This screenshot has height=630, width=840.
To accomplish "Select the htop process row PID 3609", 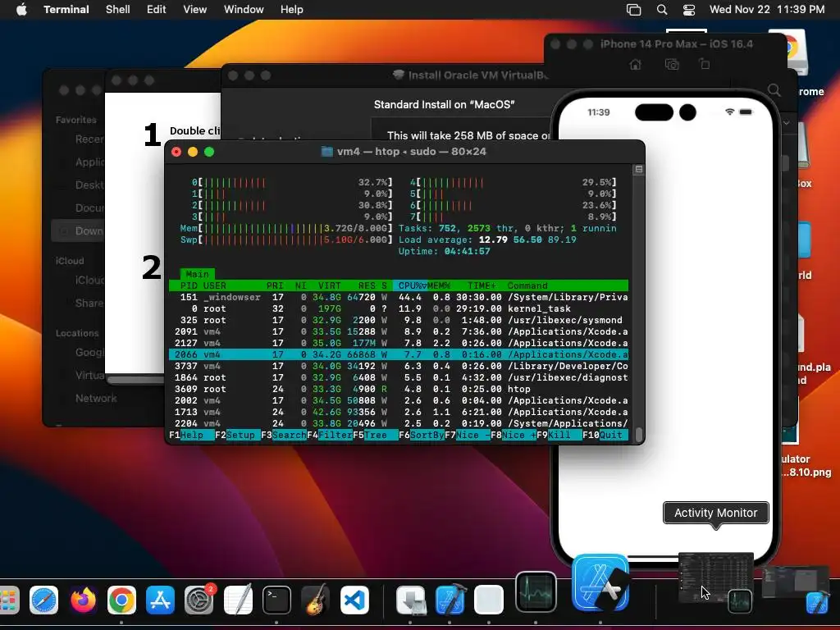I will point(399,389).
